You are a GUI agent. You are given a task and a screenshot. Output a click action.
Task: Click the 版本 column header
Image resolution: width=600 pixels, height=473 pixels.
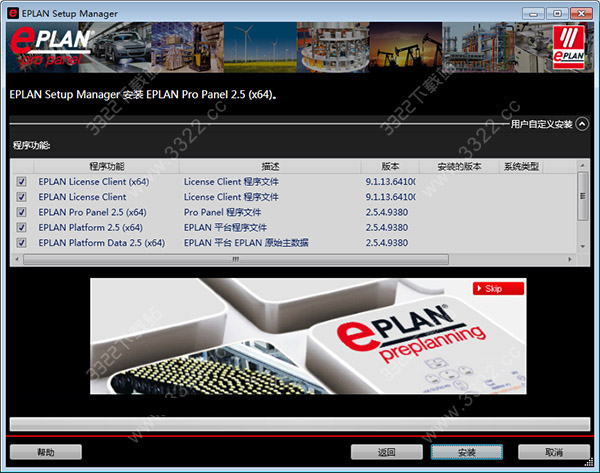390,166
